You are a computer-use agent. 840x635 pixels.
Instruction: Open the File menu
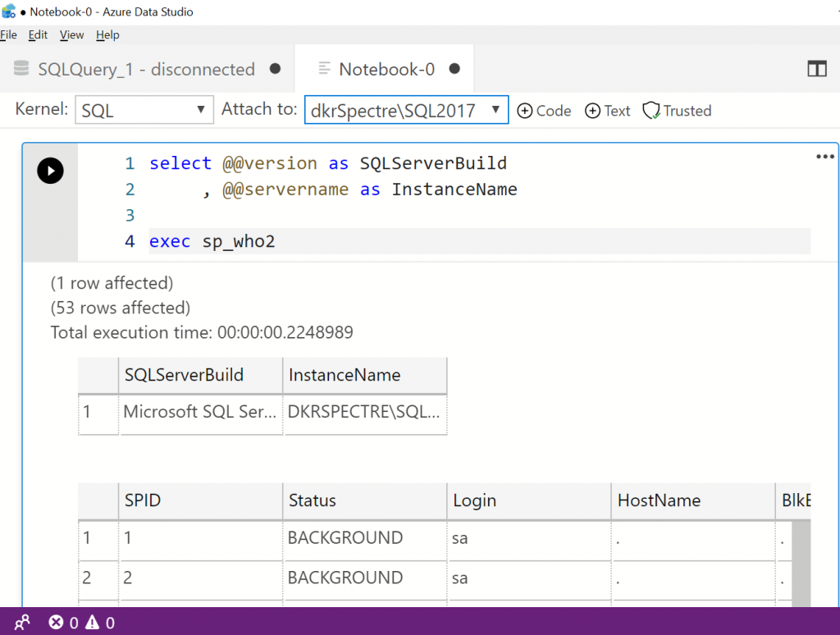pos(9,34)
